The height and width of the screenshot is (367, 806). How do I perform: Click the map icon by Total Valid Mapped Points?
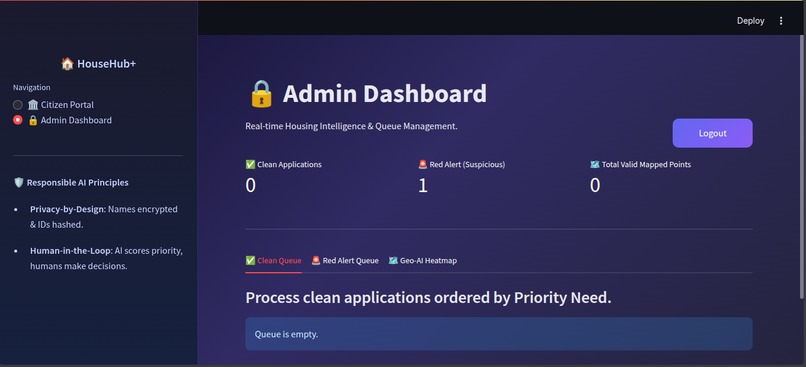(595, 164)
